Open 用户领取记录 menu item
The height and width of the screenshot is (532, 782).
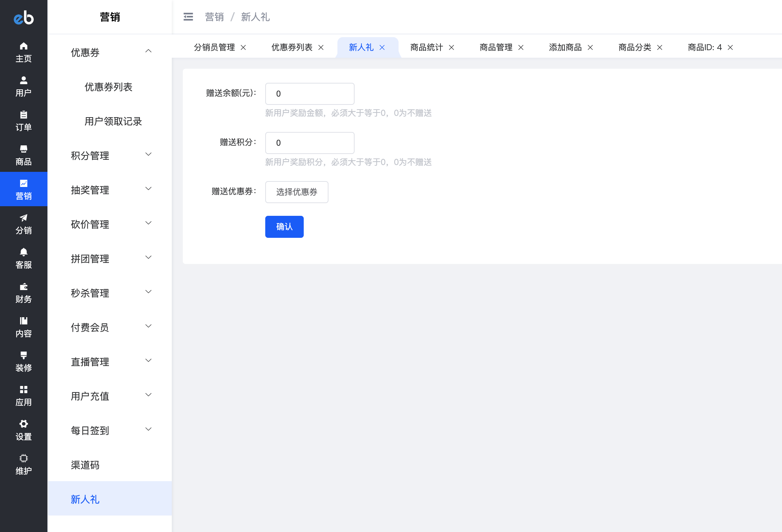click(113, 121)
